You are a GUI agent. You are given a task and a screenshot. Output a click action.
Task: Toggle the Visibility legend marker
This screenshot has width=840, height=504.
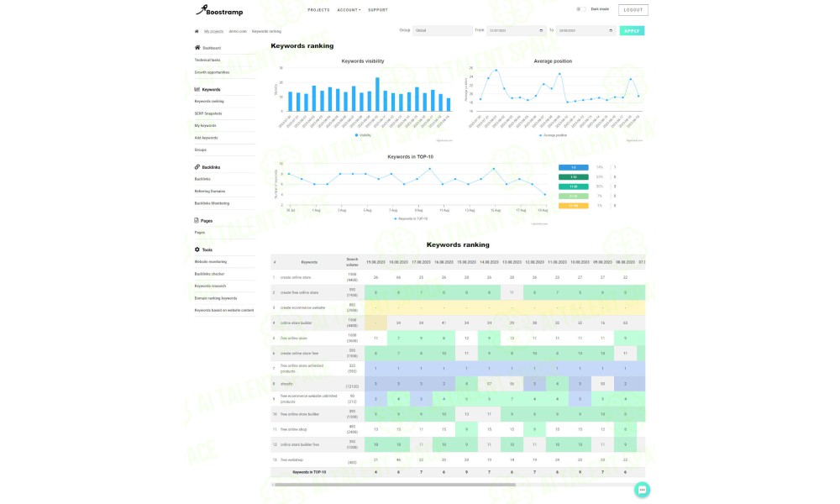point(356,135)
